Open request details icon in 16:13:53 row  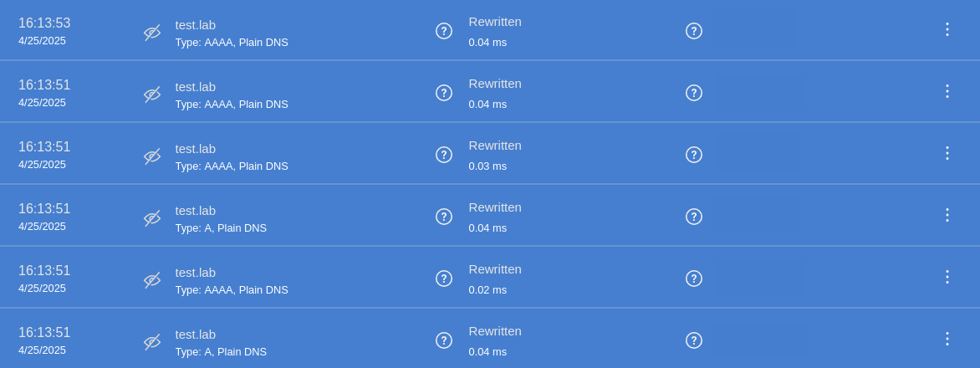point(444,31)
